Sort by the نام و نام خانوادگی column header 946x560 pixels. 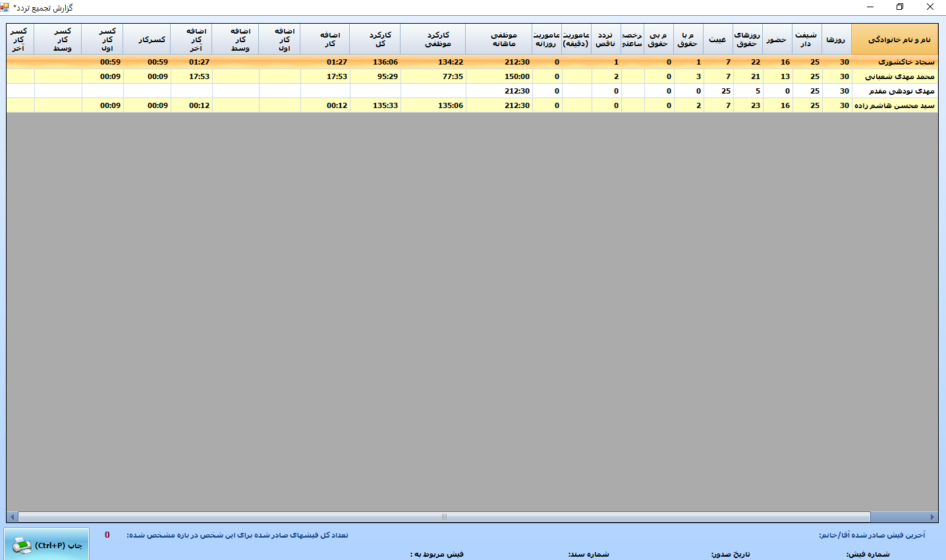click(894, 40)
